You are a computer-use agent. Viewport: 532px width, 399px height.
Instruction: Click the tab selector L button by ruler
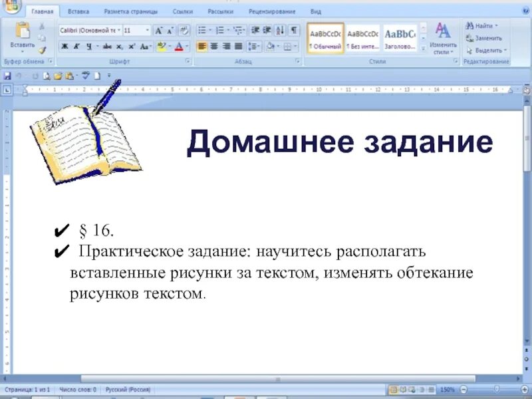[x=7, y=90]
